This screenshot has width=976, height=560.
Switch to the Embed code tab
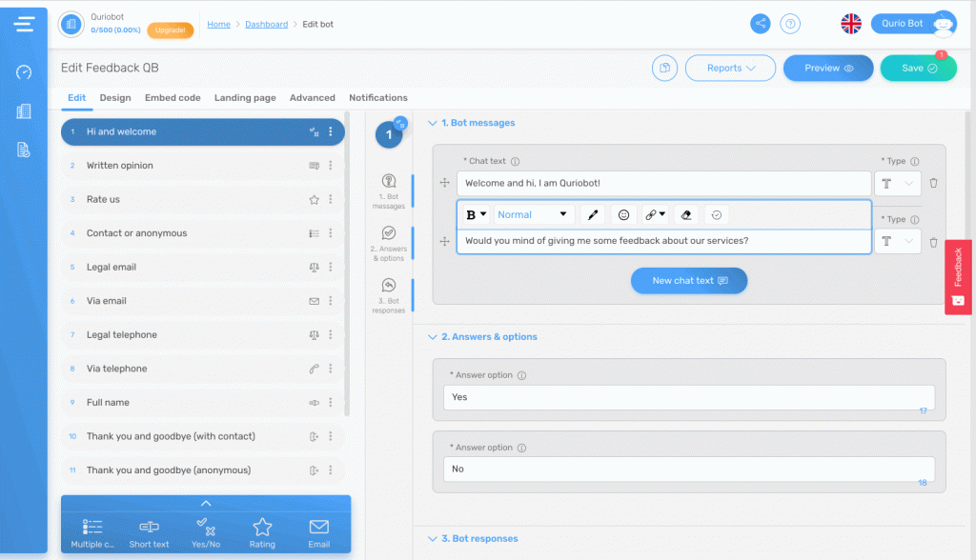click(x=173, y=98)
